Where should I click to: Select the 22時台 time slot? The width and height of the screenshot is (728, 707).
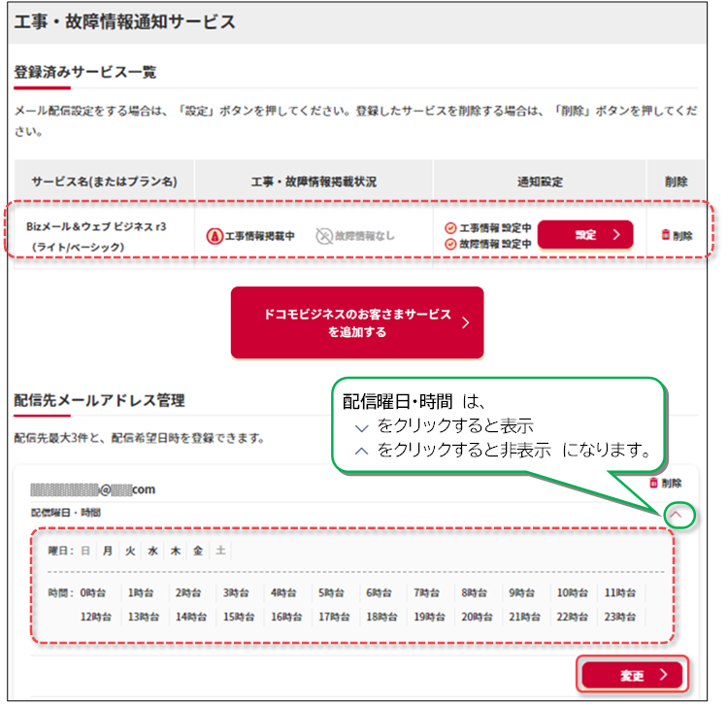(x=573, y=617)
